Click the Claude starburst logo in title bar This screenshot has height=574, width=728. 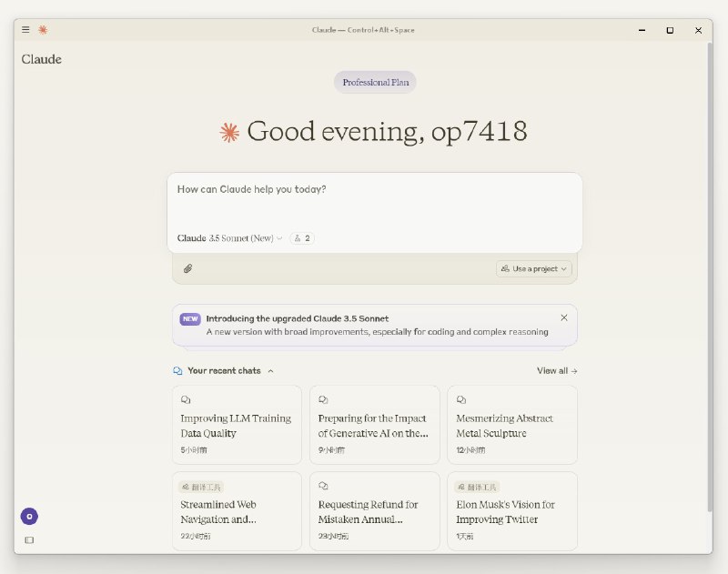(43, 30)
